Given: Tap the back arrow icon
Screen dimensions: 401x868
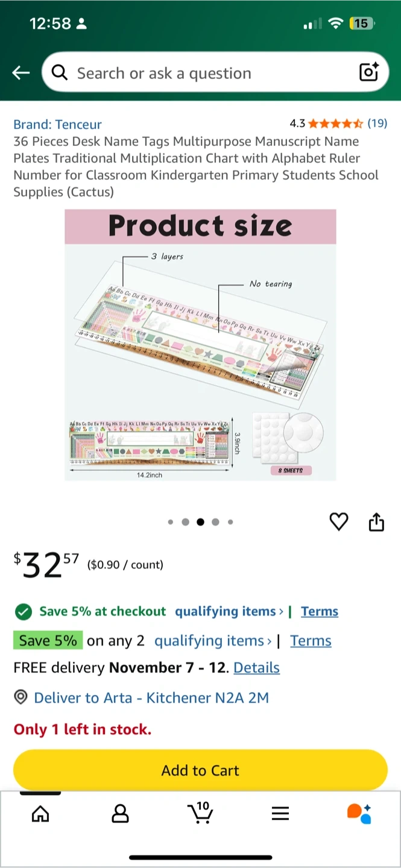Looking at the screenshot, I should click(x=21, y=73).
